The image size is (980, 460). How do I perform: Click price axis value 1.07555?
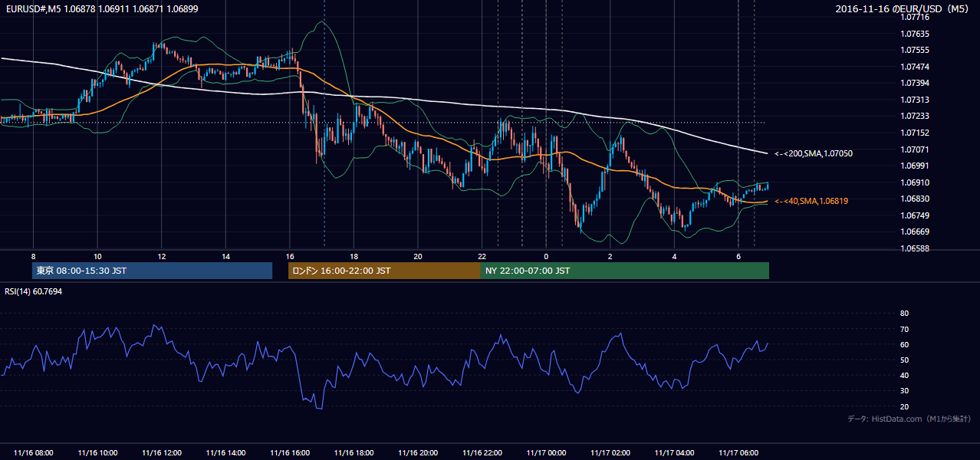pyautogui.click(x=915, y=50)
